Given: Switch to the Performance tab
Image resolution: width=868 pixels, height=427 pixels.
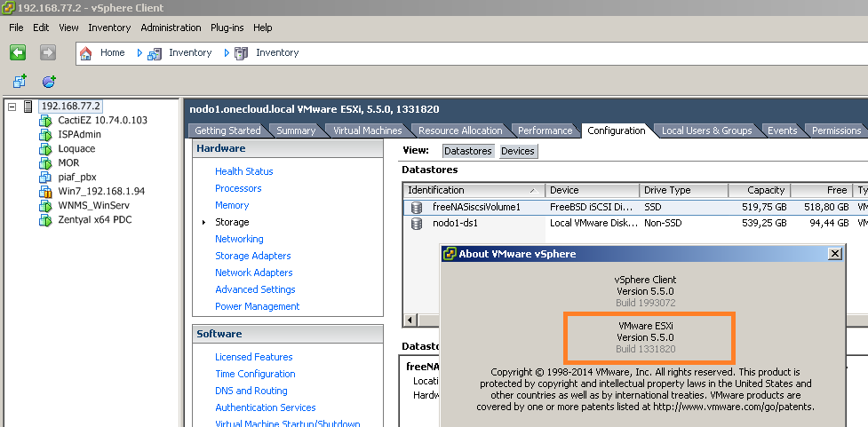Looking at the screenshot, I should (x=545, y=130).
